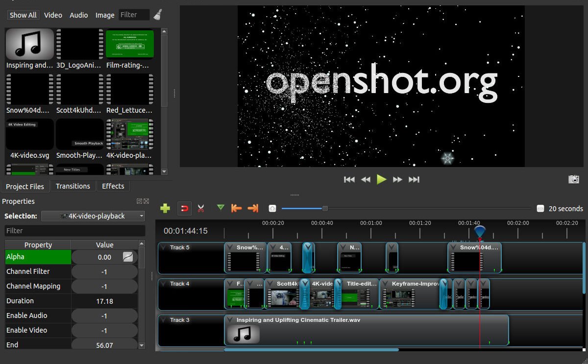Image resolution: width=588 pixels, height=364 pixels.
Task: Clear the project files filter with the broom icon
Action: pyautogui.click(x=157, y=15)
